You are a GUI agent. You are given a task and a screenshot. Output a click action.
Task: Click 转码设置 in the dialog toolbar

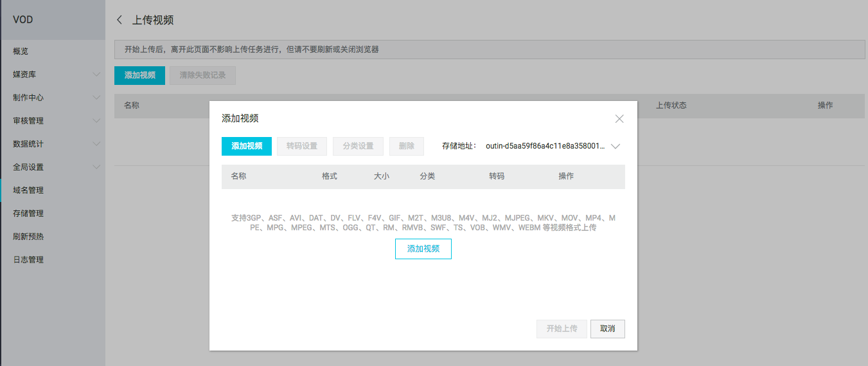coord(302,146)
